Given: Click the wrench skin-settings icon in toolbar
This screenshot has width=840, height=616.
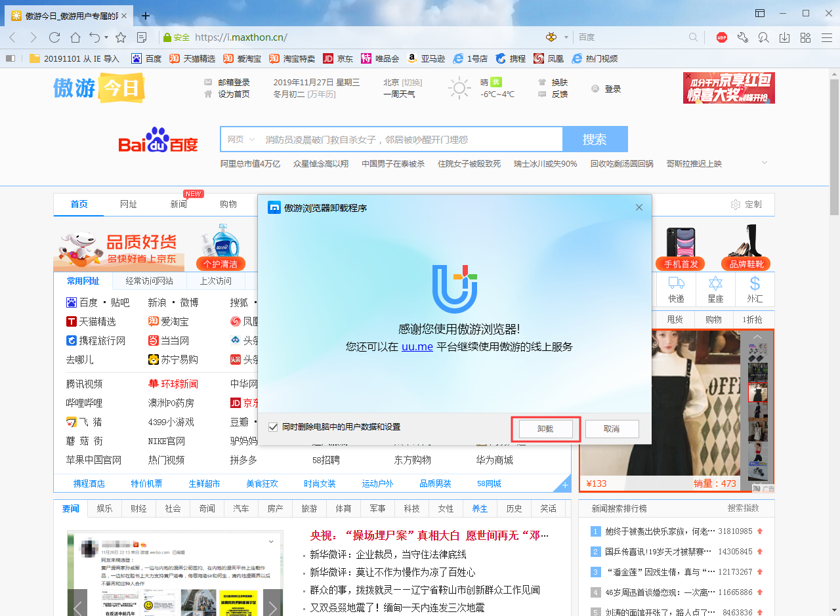Looking at the screenshot, I should (742, 37).
